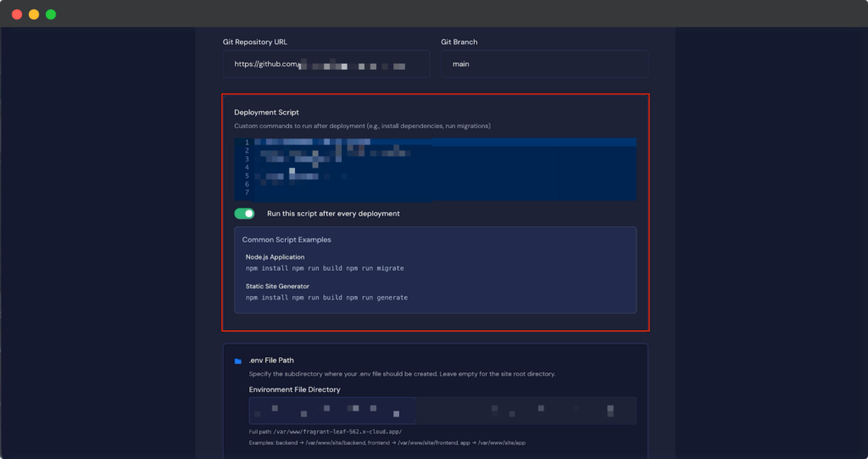Click the Common Script Examples title
Image resolution: width=868 pixels, height=459 pixels.
[x=287, y=240]
